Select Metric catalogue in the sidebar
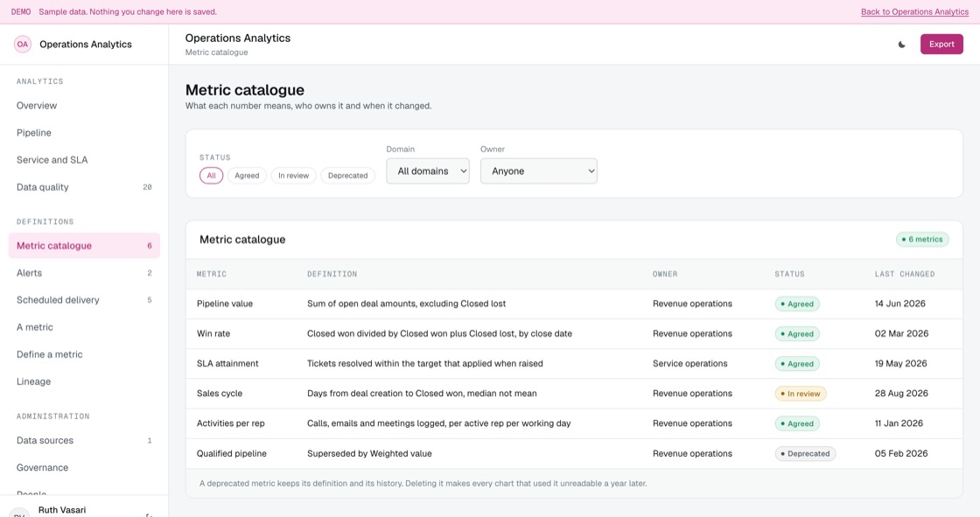The height and width of the screenshot is (517, 980). click(84, 246)
